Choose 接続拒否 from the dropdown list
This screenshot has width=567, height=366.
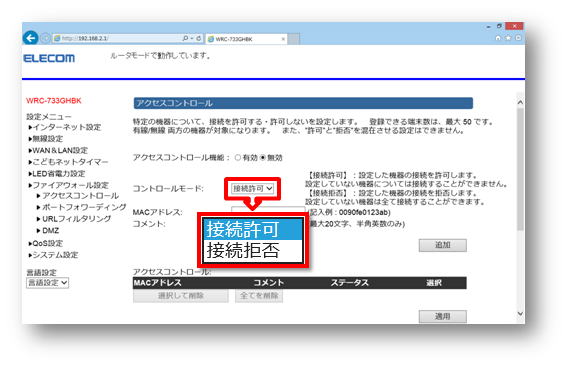[253, 250]
